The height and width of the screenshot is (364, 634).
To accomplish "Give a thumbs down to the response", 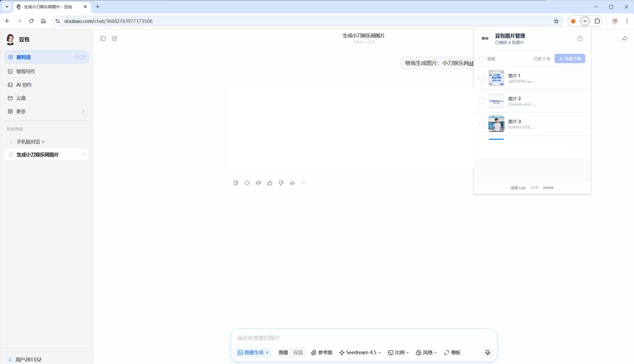I will [x=281, y=183].
